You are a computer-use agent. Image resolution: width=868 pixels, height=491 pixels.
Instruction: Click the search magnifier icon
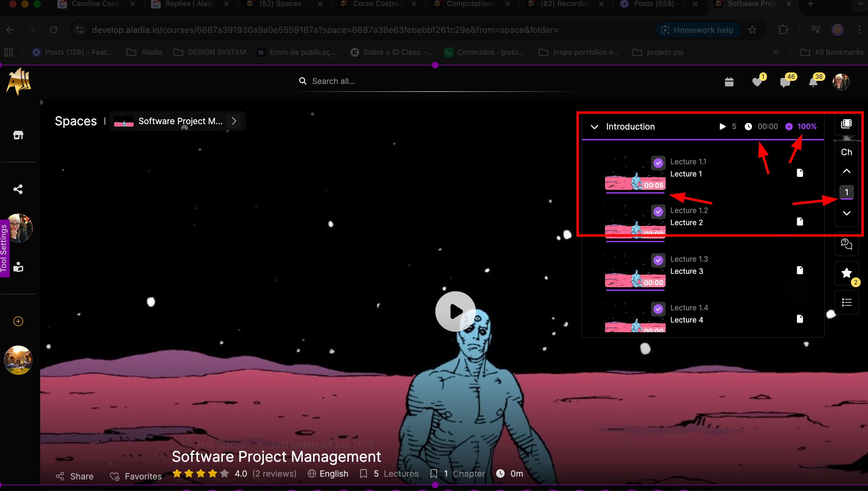pos(303,81)
